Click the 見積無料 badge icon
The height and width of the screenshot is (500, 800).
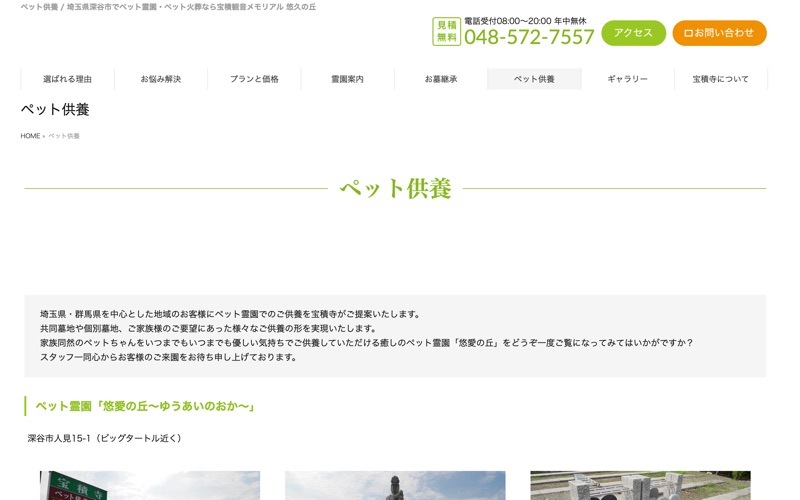(x=446, y=32)
